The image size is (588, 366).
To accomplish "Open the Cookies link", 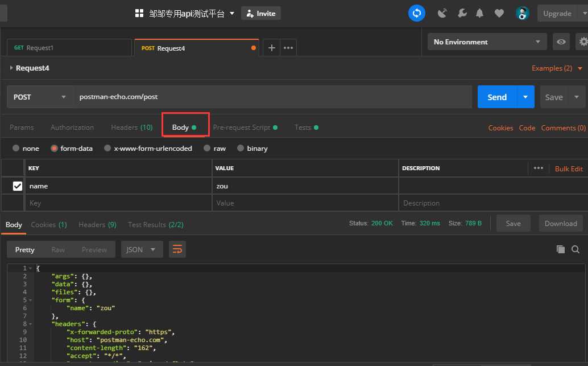I will 500,128.
